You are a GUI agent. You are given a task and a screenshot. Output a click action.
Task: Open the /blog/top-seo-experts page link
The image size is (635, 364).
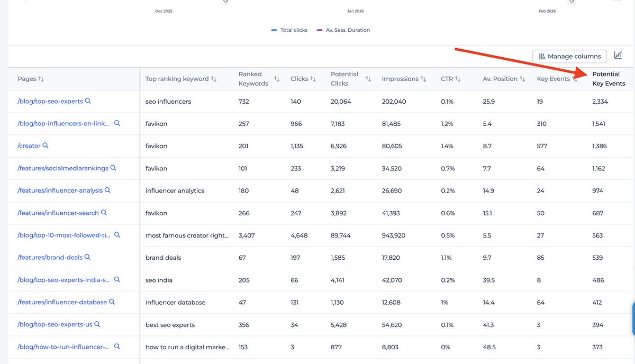click(x=50, y=101)
